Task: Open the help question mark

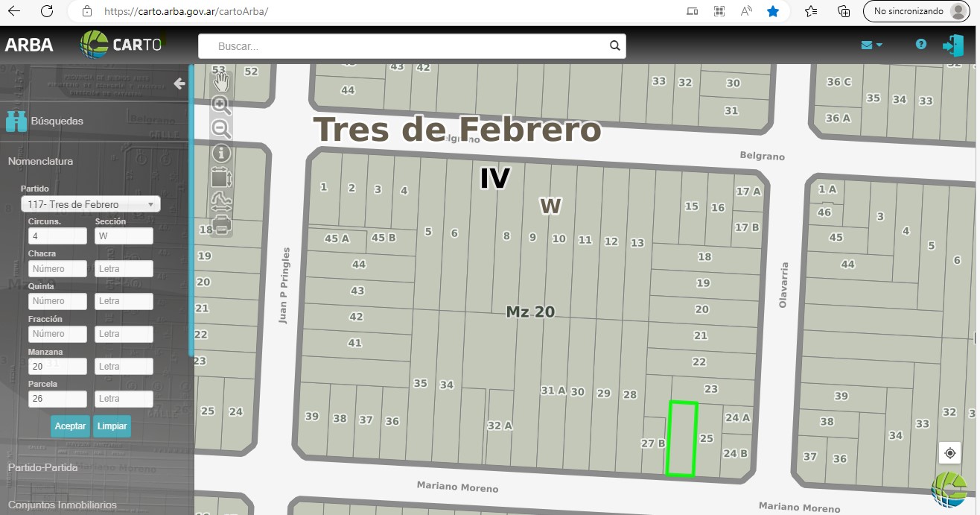Action: tap(921, 45)
